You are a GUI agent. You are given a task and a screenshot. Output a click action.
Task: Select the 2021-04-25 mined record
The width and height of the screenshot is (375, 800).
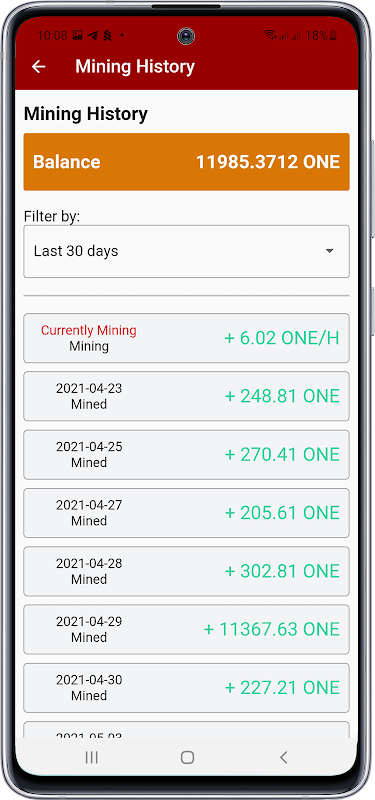[x=186, y=455]
